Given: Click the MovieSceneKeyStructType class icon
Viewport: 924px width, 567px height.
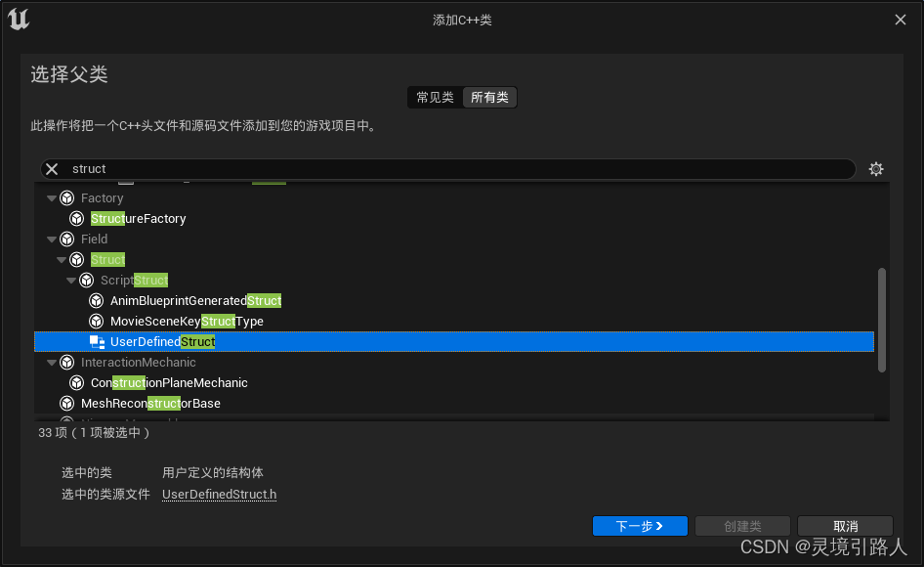Looking at the screenshot, I should click(97, 321).
